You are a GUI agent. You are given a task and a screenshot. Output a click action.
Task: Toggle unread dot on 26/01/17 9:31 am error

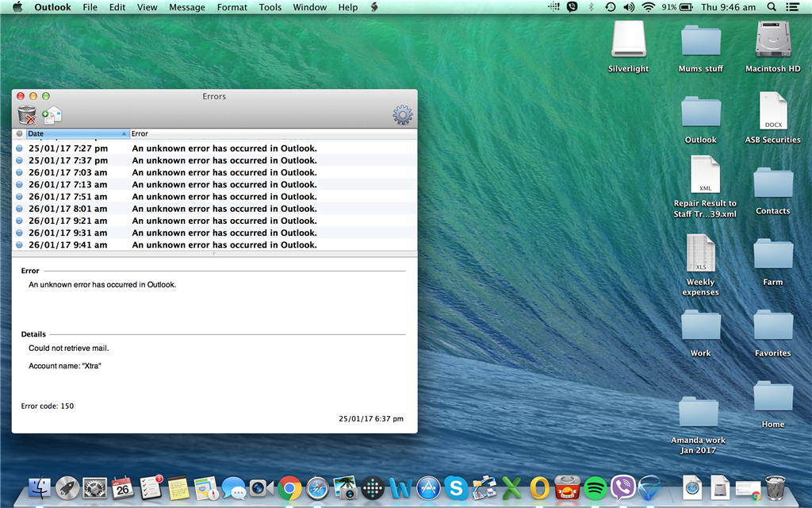(19, 233)
